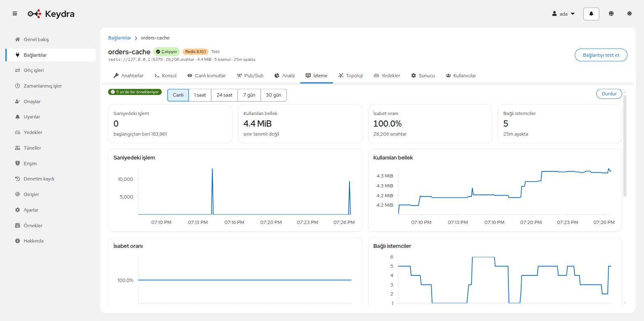Click the Bağlantılar plug icon

(17, 55)
